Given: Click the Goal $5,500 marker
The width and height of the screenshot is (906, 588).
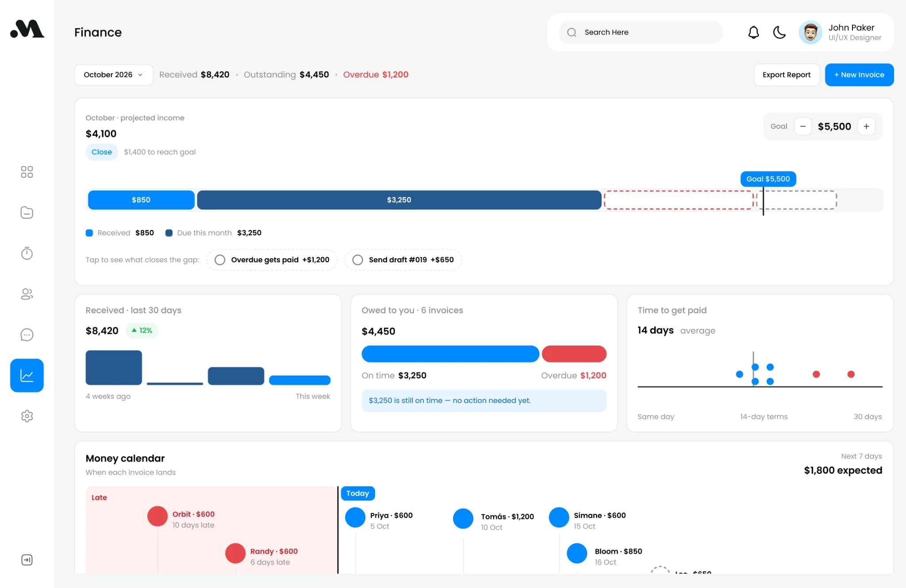Looking at the screenshot, I should click(768, 179).
